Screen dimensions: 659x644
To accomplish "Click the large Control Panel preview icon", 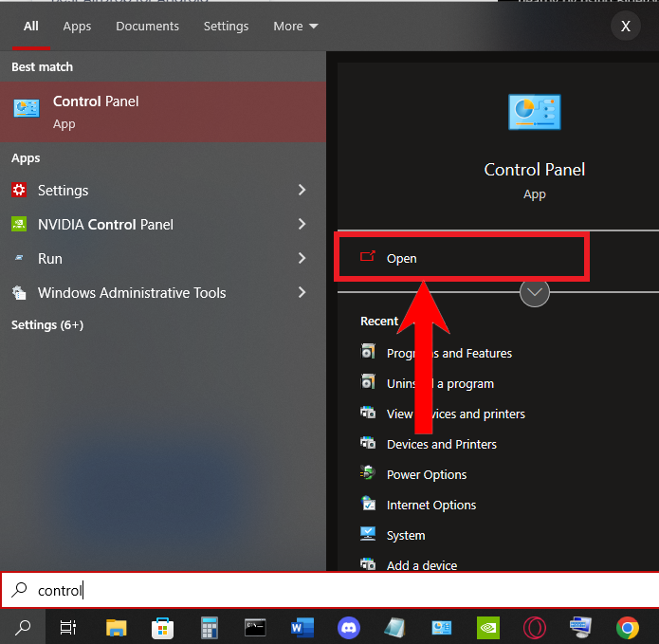I will pos(534,112).
